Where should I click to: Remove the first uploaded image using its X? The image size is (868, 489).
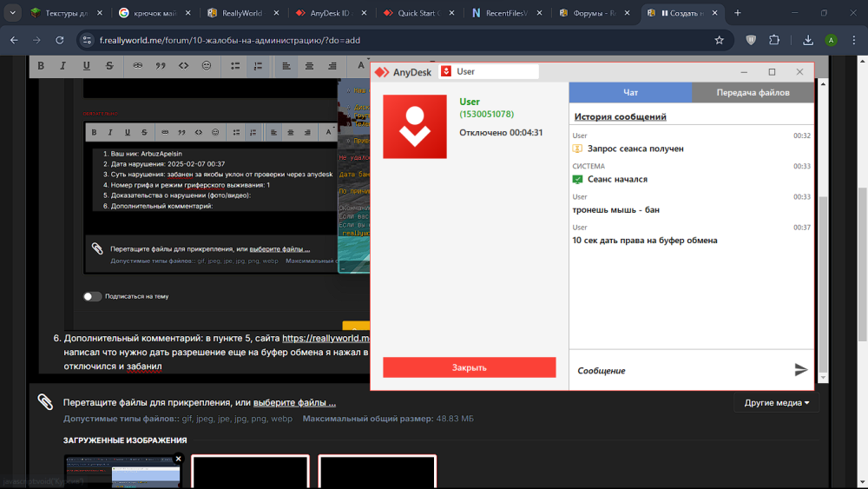[178, 459]
